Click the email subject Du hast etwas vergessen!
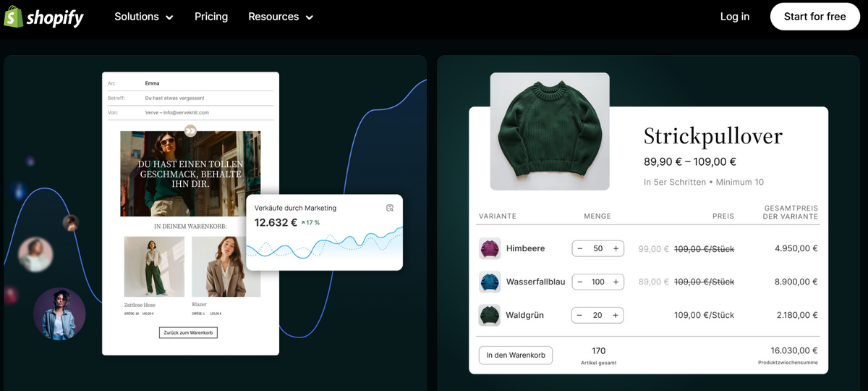Screen dimensions: 868x391 coord(174,98)
